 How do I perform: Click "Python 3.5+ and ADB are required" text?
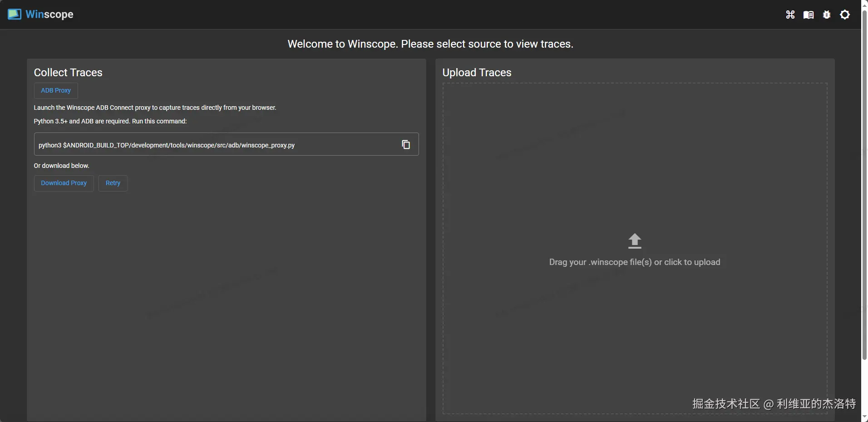point(110,121)
